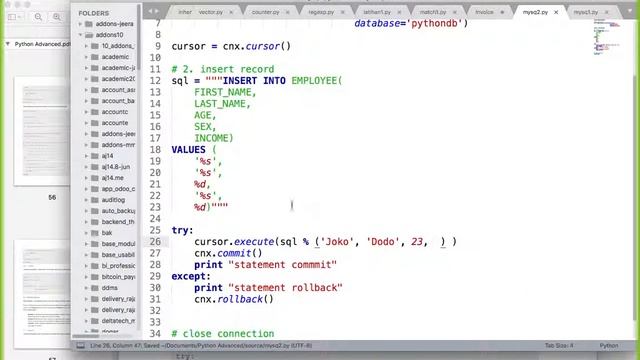Select the base_usabil folder
Image resolution: width=640 pixels, height=360 pixels.
point(118,255)
